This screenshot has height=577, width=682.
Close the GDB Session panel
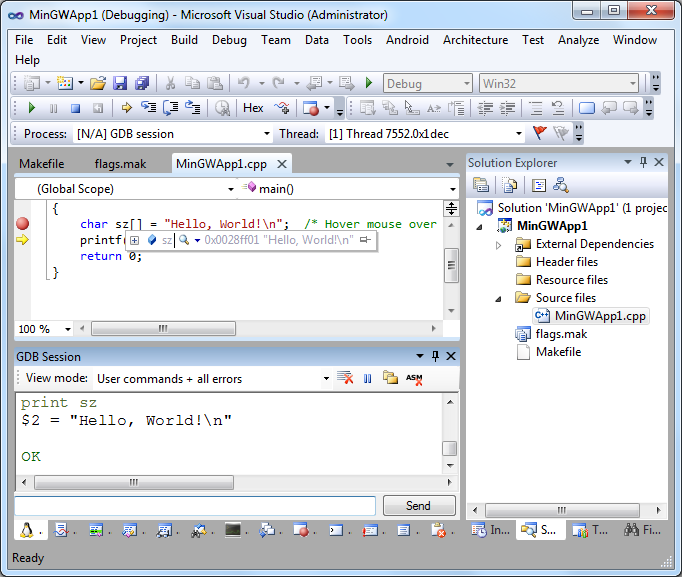coord(451,356)
